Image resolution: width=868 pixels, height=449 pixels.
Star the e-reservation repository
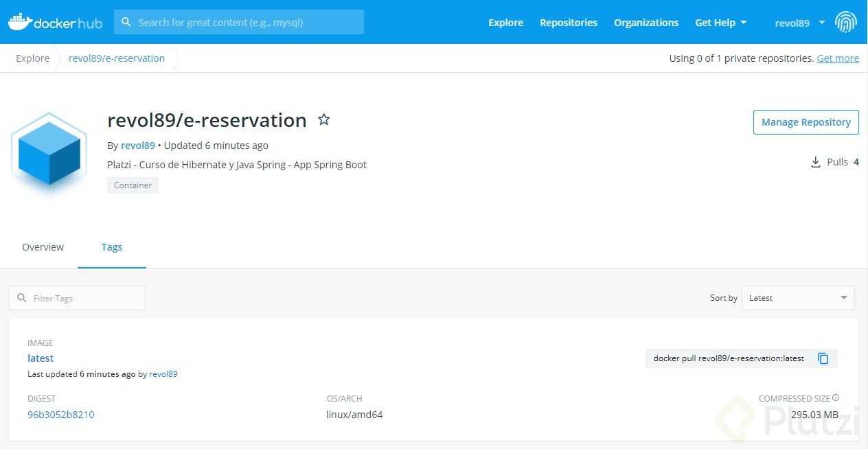point(323,119)
